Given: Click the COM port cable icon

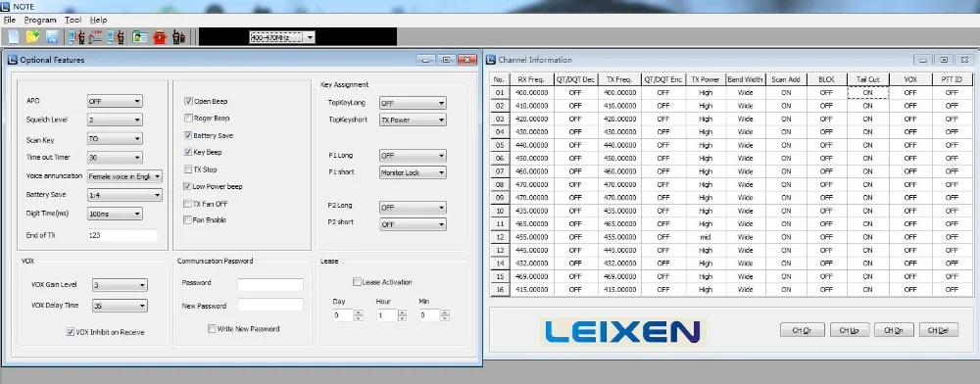Looking at the screenshot, I should coord(96,37).
